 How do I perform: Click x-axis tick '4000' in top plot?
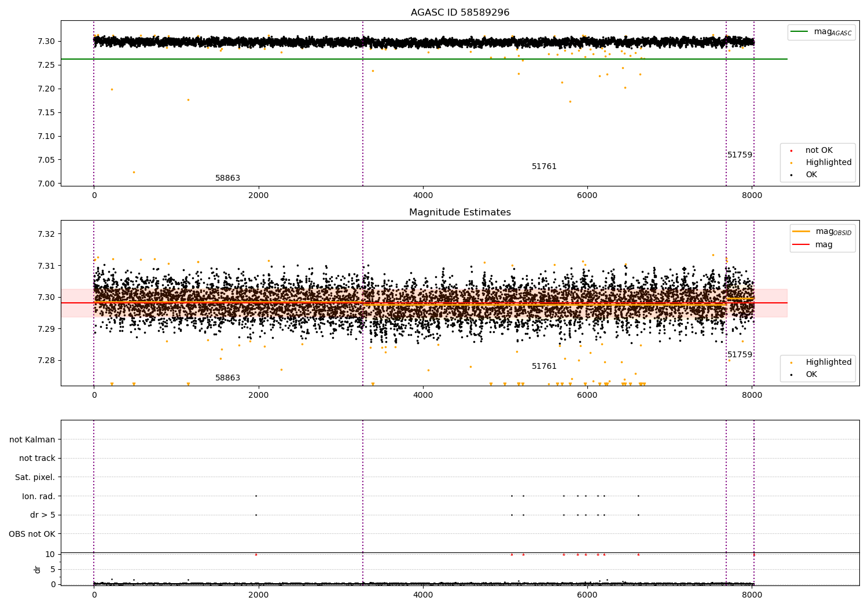pyautogui.click(x=423, y=195)
